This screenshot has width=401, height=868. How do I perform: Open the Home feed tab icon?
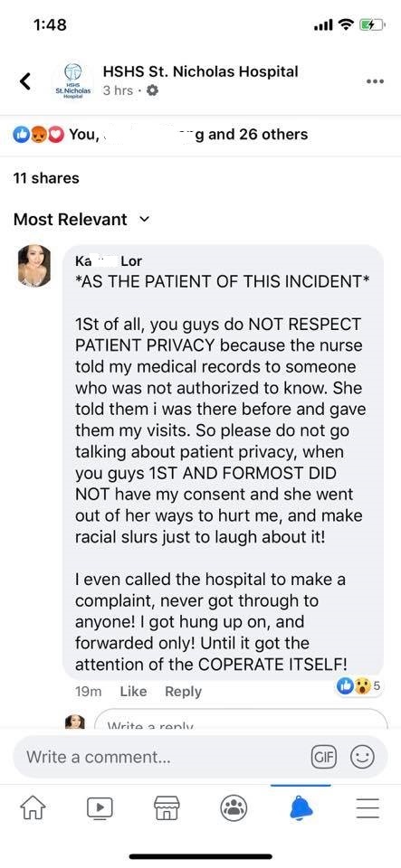coord(33,808)
